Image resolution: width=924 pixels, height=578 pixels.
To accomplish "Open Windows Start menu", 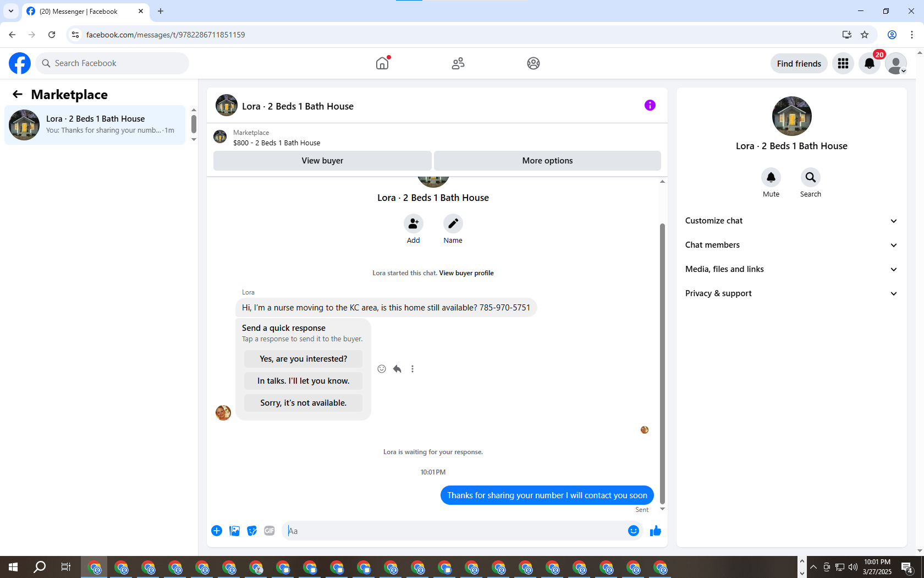I will (13, 567).
